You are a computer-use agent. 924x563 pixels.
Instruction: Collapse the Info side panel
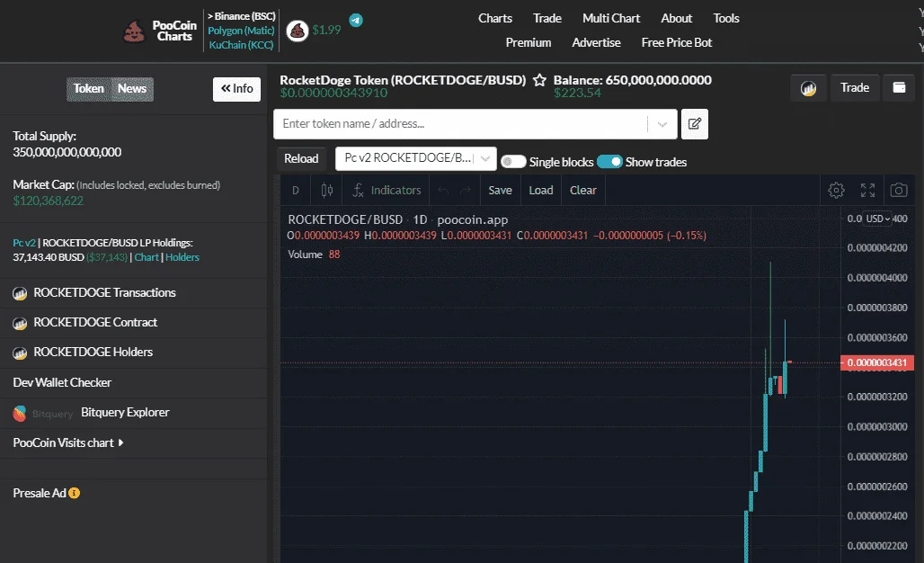tap(237, 89)
